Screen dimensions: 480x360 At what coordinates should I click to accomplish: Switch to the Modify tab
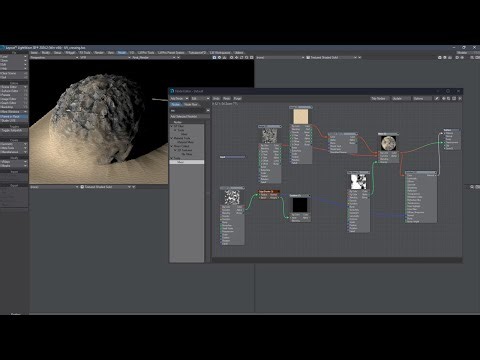(46, 53)
